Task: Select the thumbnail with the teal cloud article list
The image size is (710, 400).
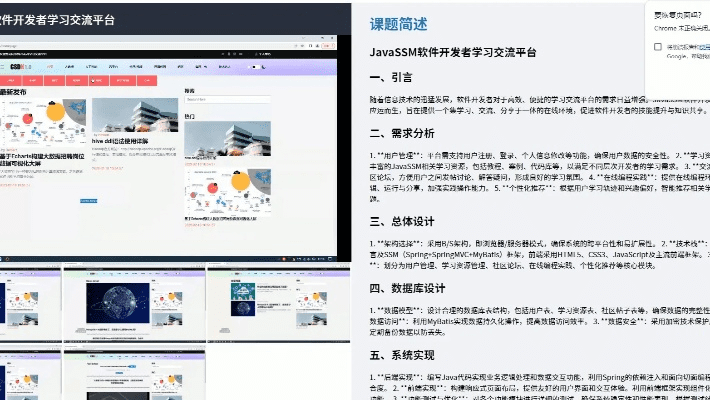Action: 278,304
